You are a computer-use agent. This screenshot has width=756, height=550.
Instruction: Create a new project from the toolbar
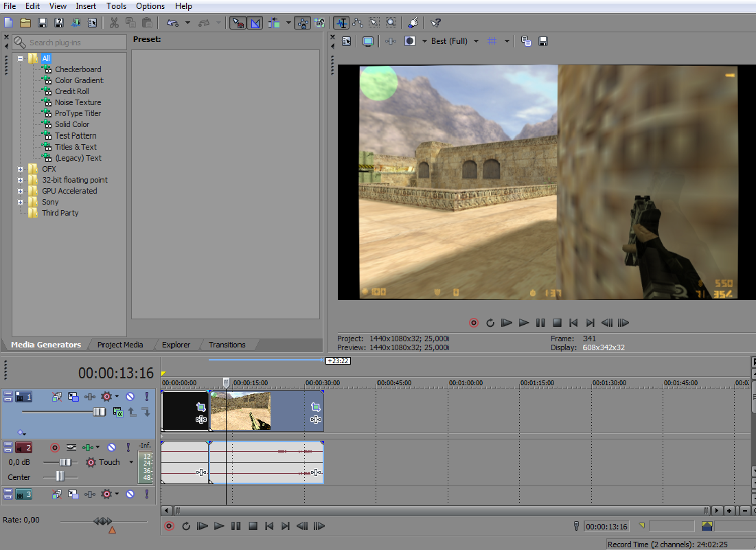[9, 23]
